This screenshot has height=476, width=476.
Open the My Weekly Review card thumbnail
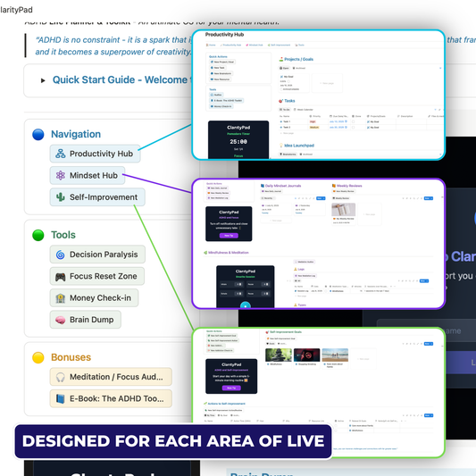(x=343, y=210)
